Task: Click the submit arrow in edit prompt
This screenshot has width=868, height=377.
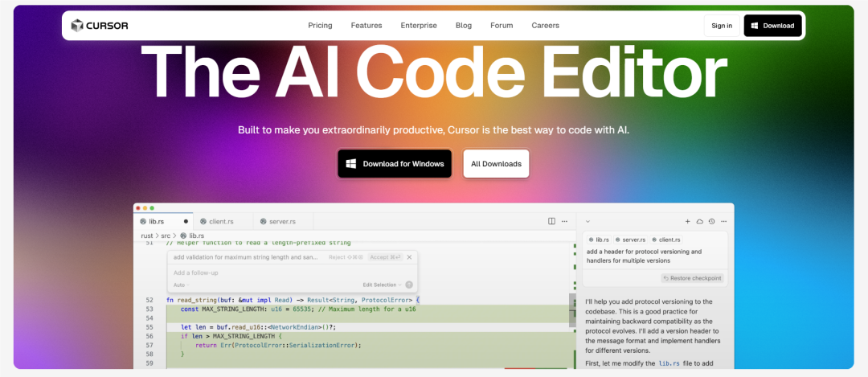Action: (409, 285)
